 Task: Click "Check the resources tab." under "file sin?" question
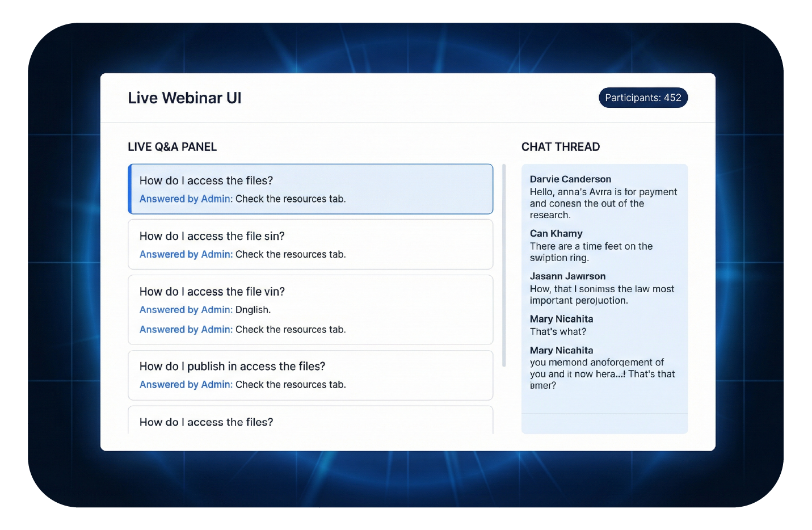tap(291, 254)
